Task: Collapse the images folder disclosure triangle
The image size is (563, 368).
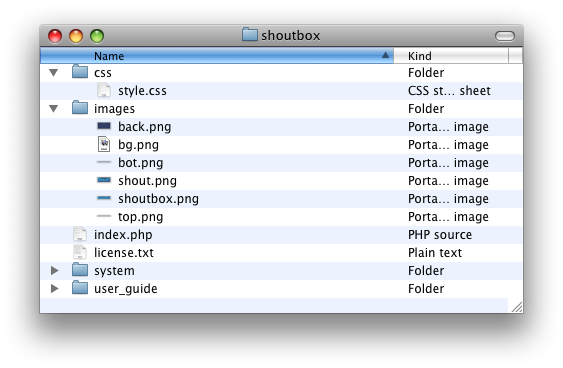Action: (53, 108)
